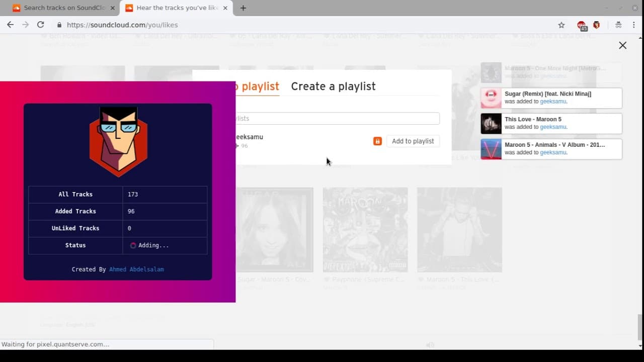Select the 'Hear the tracks you've liked' tab
This screenshot has width=644, height=362.
tap(176, 8)
